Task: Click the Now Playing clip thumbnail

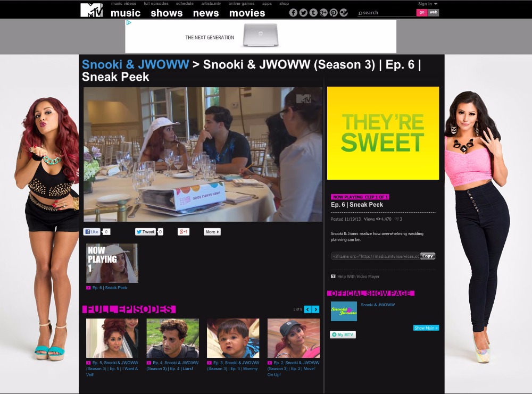Action: (x=112, y=263)
